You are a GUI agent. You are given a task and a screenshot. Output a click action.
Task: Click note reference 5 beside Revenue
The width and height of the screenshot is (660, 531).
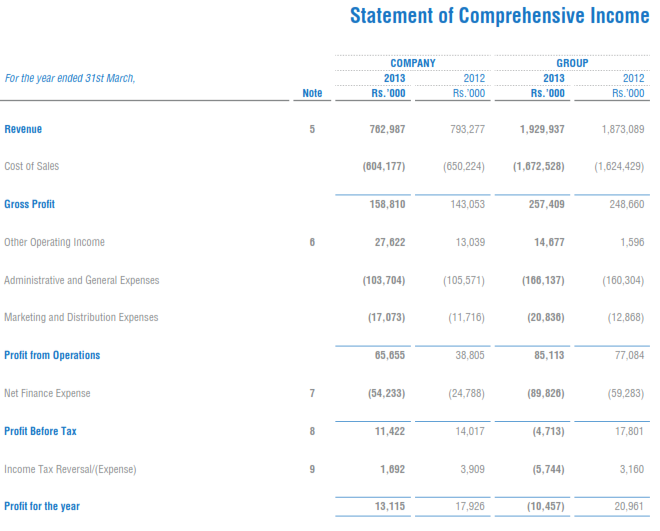coord(312,129)
